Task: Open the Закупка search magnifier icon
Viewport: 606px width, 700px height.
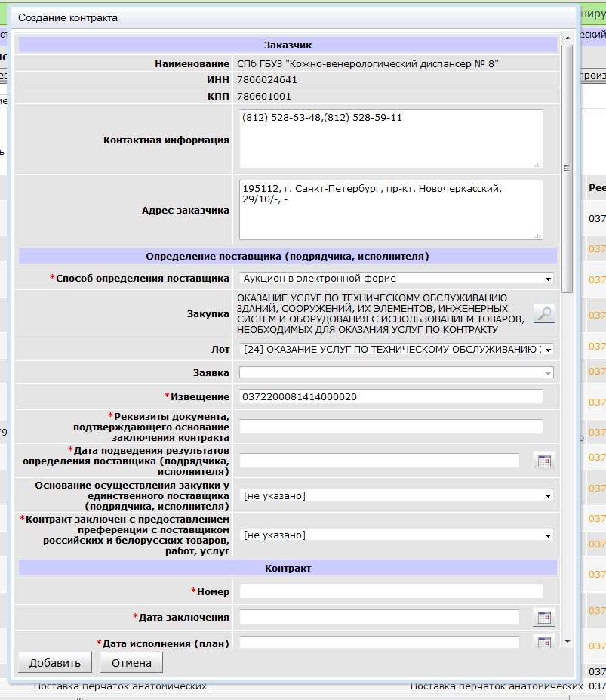Action: (544, 313)
